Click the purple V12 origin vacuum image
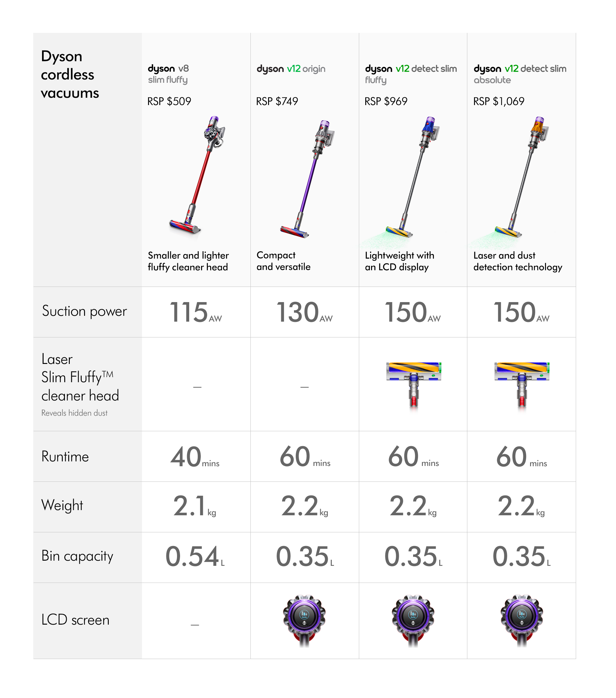This screenshot has width=616, height=698. point(306,178)
